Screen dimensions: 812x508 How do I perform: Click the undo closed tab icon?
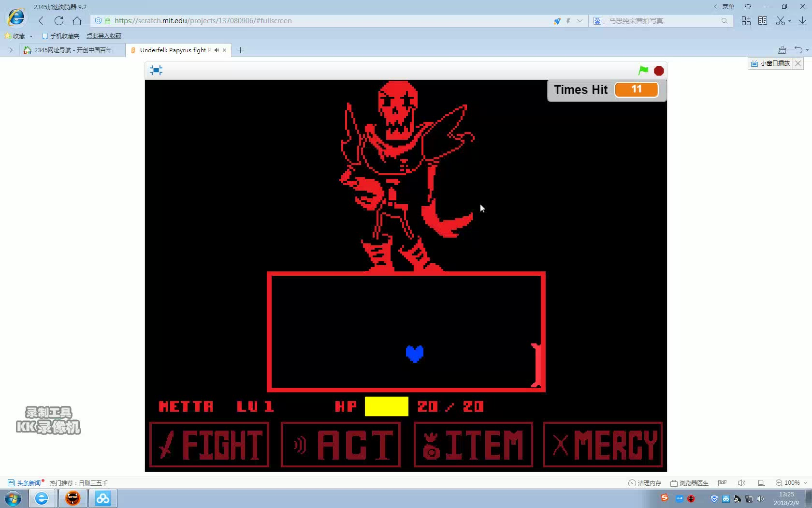798,50
